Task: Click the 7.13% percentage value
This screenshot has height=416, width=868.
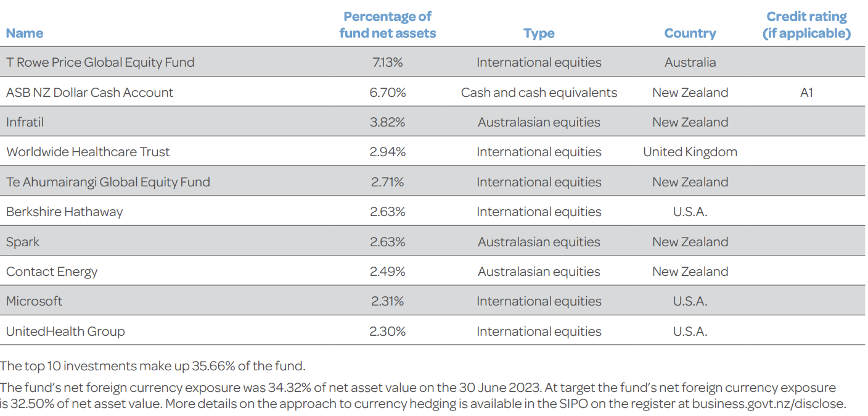Action: coord(387,62)
